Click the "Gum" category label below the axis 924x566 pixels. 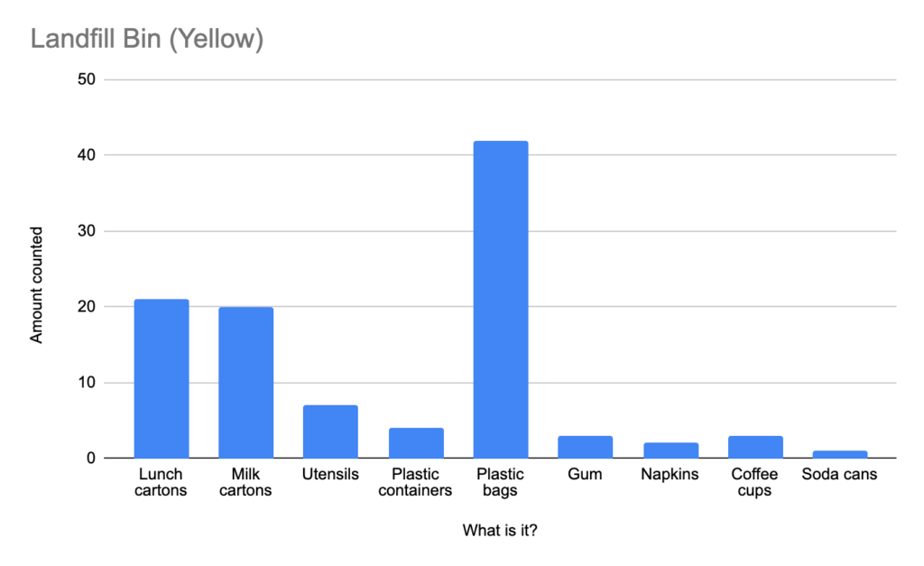pos(586,474)
